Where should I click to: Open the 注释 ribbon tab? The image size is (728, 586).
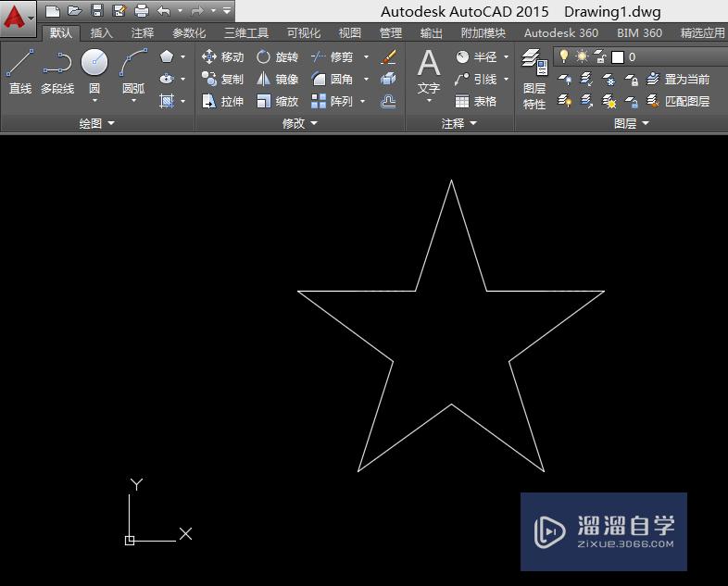(x=142, y=33)
